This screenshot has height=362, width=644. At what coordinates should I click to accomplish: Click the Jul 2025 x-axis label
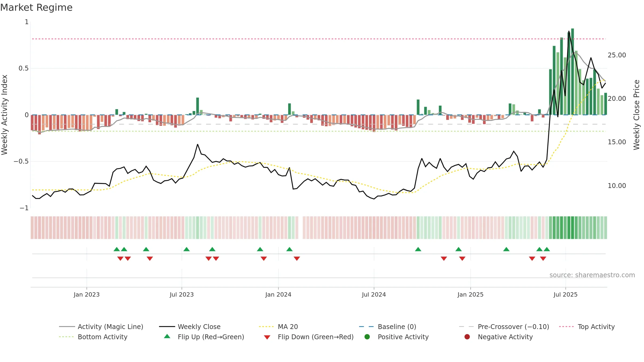[x=565, y=294]
